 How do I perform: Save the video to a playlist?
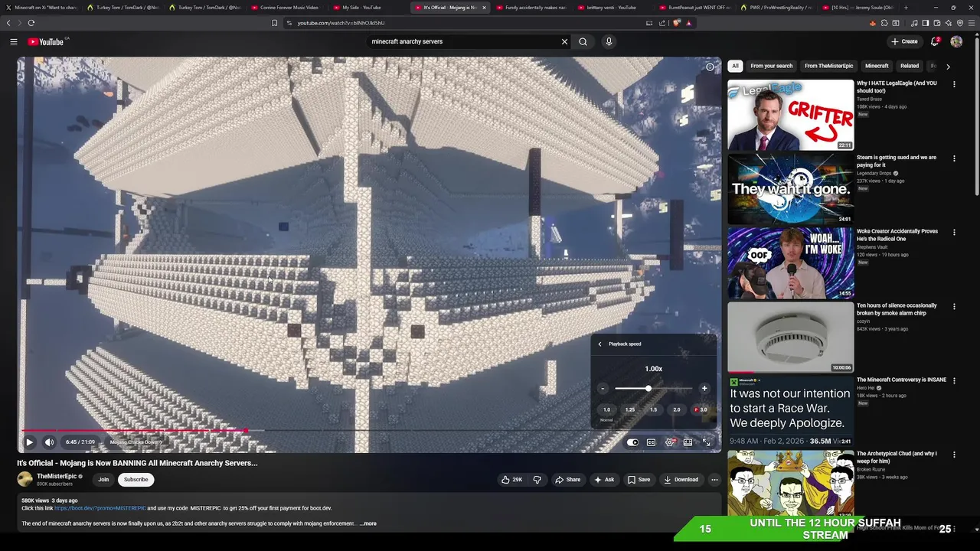point(639,480)
